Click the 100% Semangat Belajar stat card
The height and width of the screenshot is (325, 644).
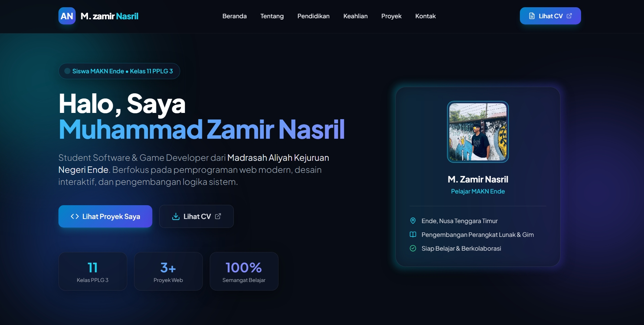coord(244,271)
